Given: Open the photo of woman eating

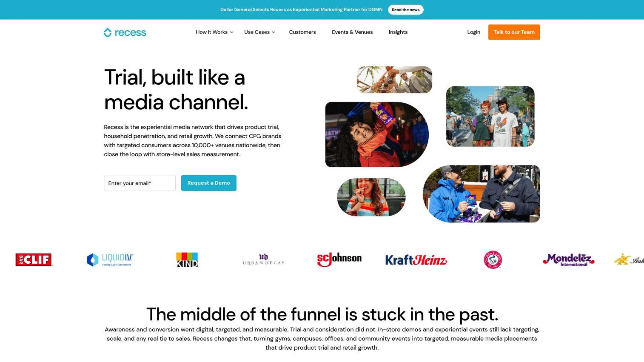Looking at the screenshot, I should click(x=371, y=197).
